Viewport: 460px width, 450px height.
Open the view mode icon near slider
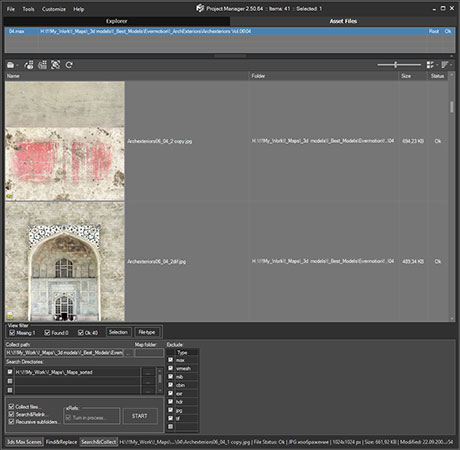point(430,65)
